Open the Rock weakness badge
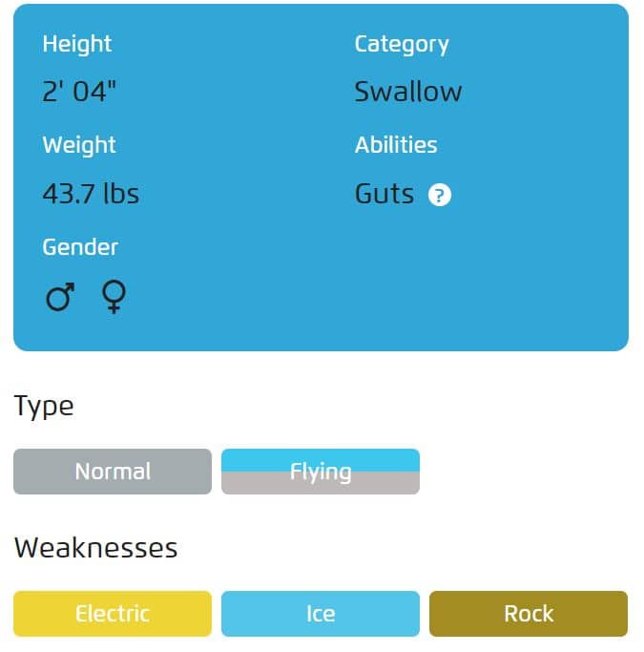The image size is (644, 652). [529, 614]
